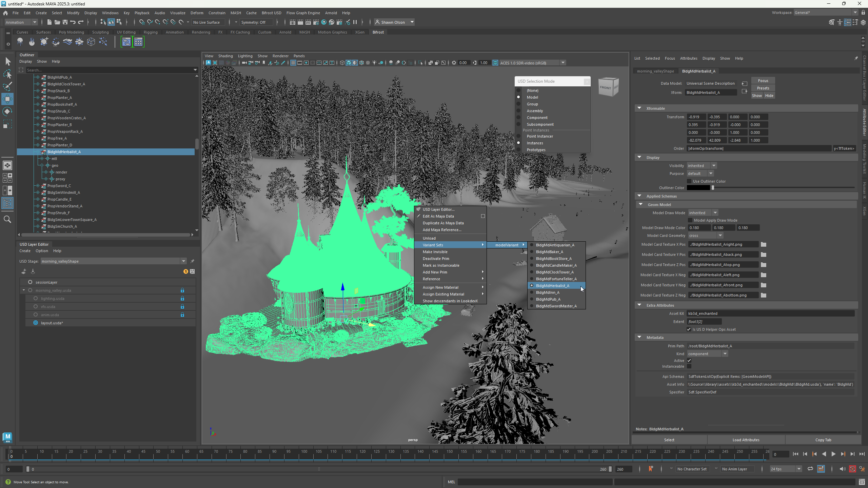Enable snap to grid magnet icon
The image size is (868, 488).
142,22
